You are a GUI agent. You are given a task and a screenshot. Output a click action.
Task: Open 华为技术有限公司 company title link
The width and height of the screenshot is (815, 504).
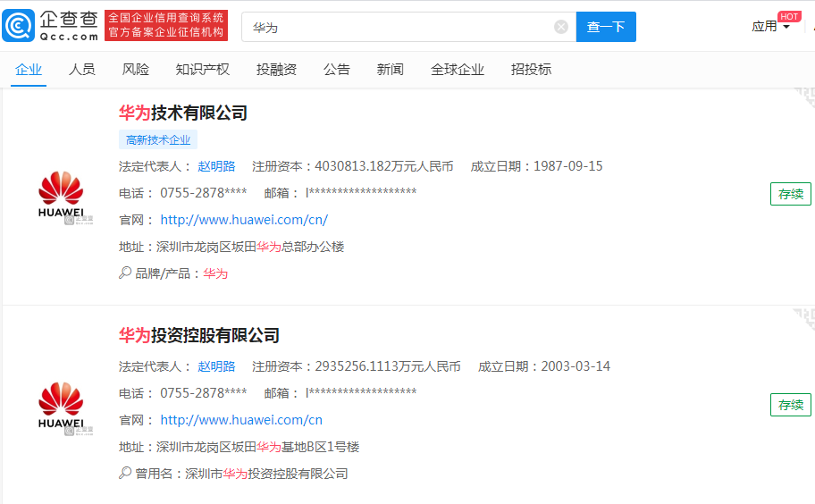[x=183, y=113]
